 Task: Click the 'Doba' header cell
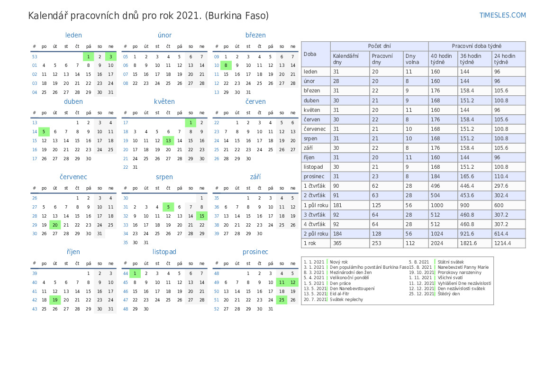pyautogui.click(x=316, y=54)
